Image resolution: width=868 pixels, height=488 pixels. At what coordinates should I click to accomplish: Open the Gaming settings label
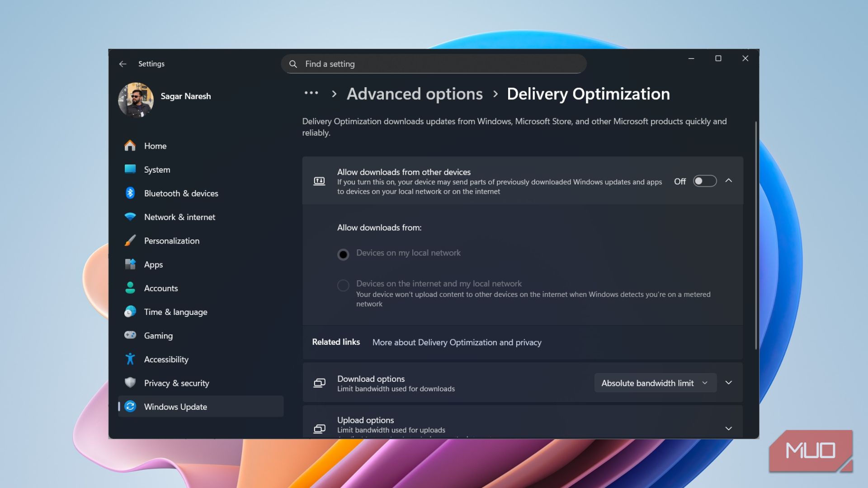click(x=158, y=336)
